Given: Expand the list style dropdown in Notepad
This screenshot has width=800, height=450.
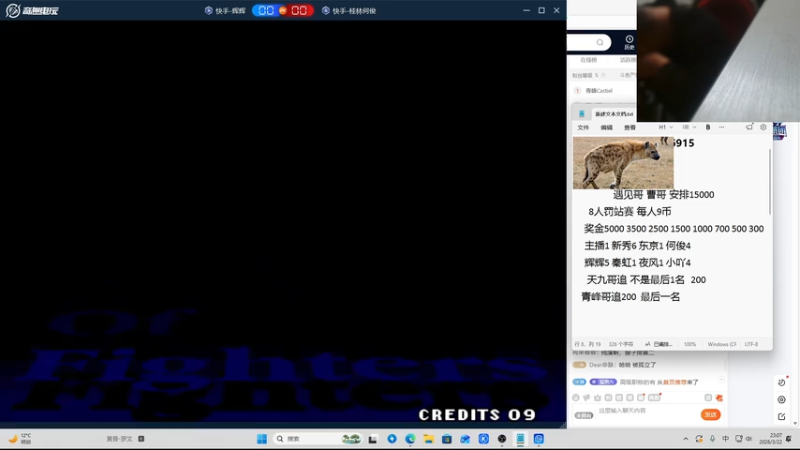Looking at the screenshot, I should point(689,127).
